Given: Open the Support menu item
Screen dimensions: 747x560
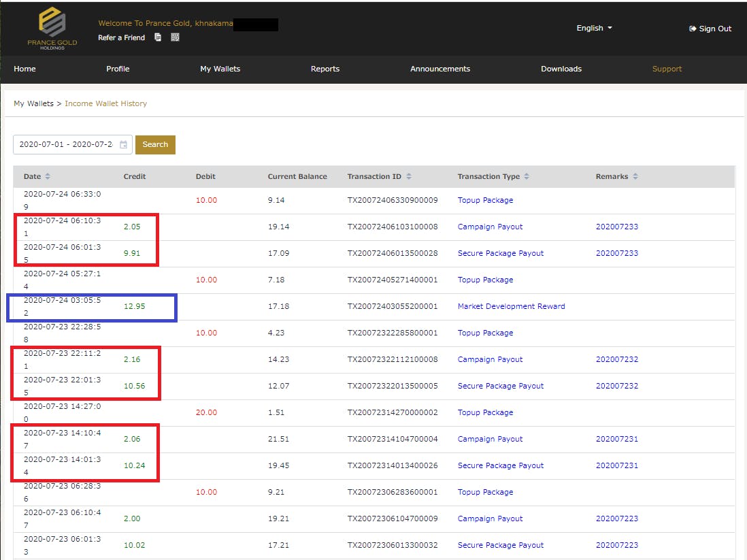Looking at the screenshot, I should click(x=667, y=69).
